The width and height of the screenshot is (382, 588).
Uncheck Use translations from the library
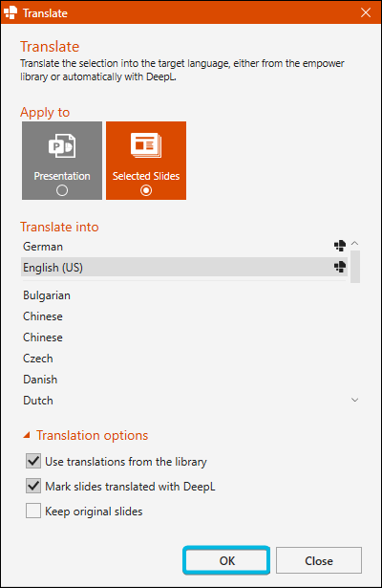tap(33, 461)
